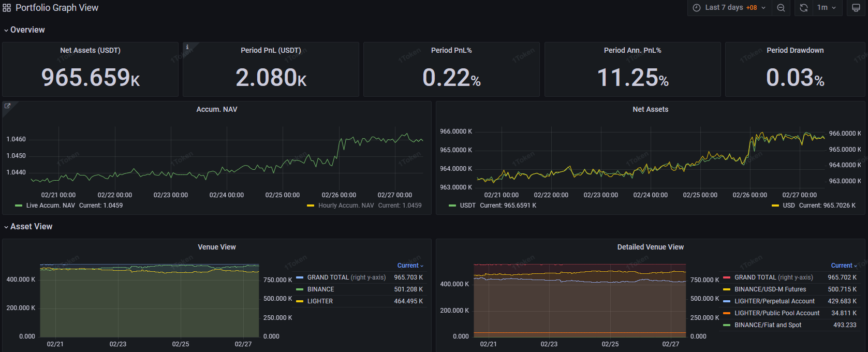
Task: Select the 965.703 K Venue View grand total
Action: click(408, 277)
